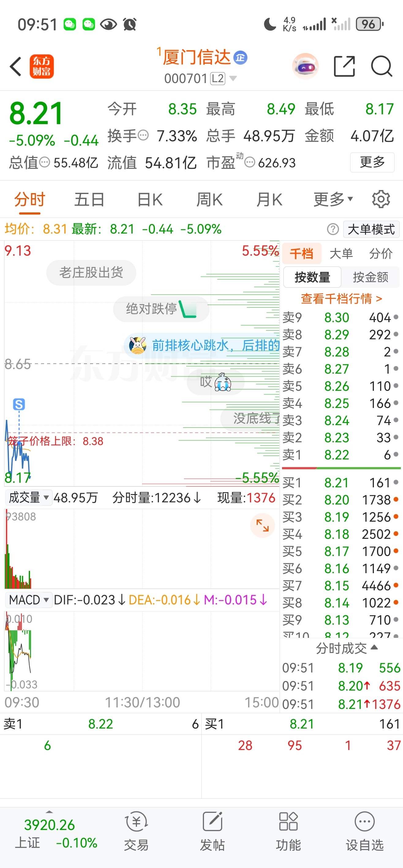Open the robot AI assistant avatar
This screenshot has width=403, height=868.
point(305,66)
